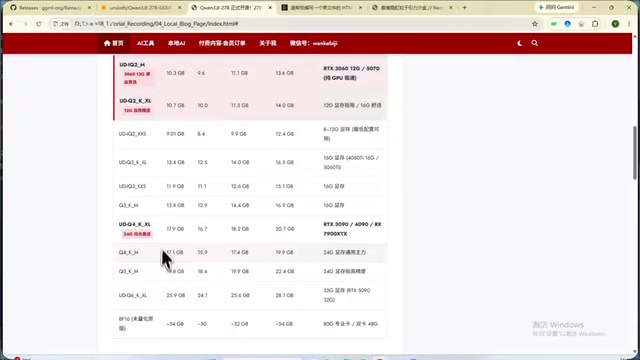Click the 20.7 GB cell in UD-Q4_K_XL row
This screenshot has width=640, height=360.
285,229
